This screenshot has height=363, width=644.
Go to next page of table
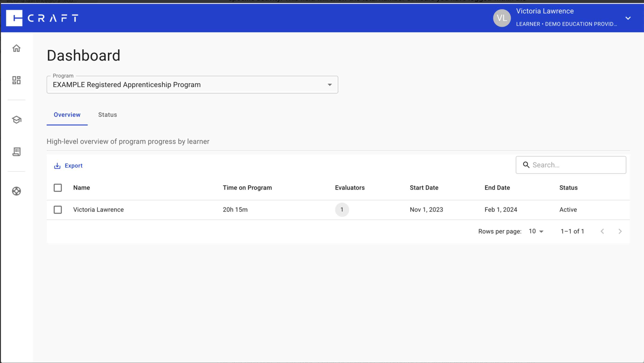[620, 231]
